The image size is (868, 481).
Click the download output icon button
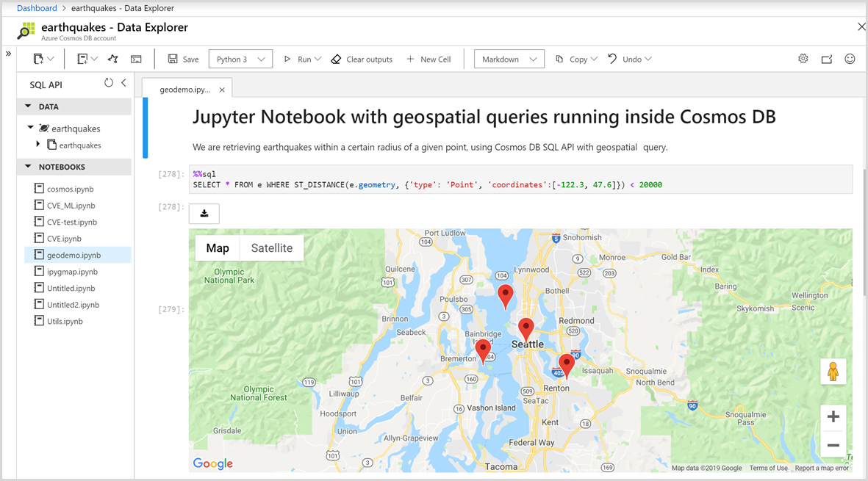click(204, 214)
